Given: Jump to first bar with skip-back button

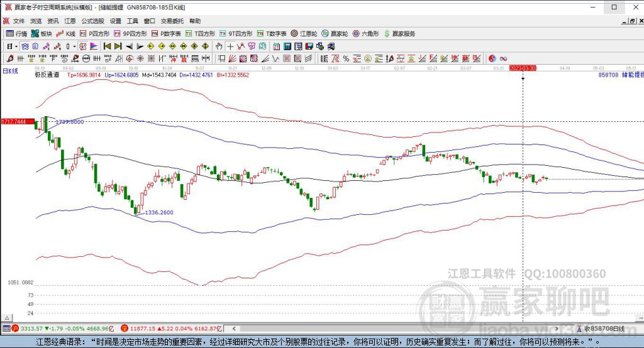Looking at the screenshot, I should pos(107,46).
